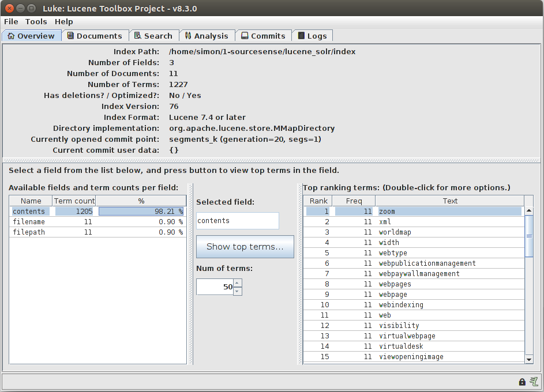The image size is (544, 392).
Task: Select the term webpage in rank 9
Action: click(414, 295)
